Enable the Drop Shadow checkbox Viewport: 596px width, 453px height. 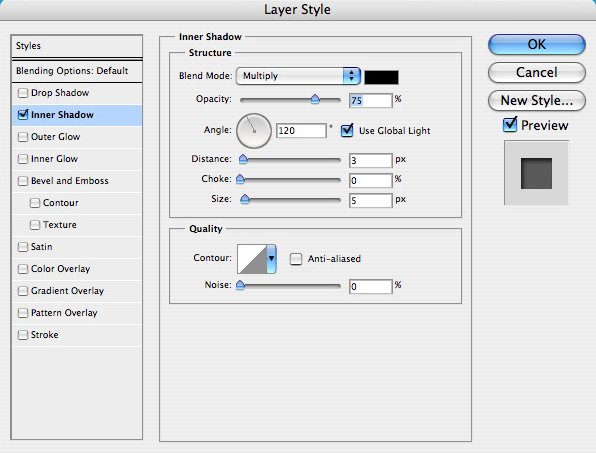click(x=23, y=93)
